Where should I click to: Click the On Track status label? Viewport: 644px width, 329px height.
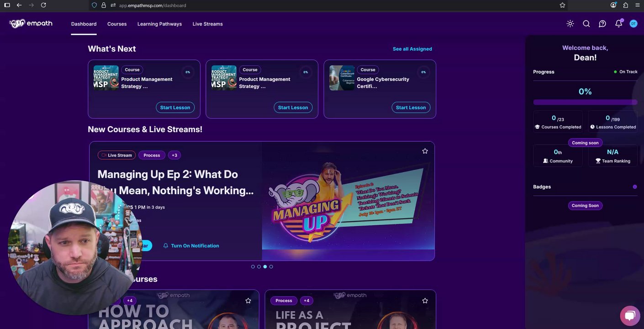click(x=626, y=72)
